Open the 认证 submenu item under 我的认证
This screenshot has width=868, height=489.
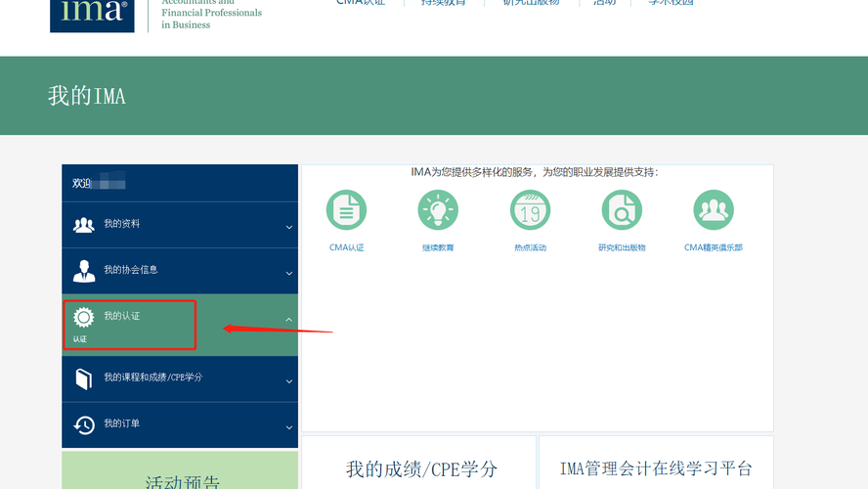(x=80, y=339)
